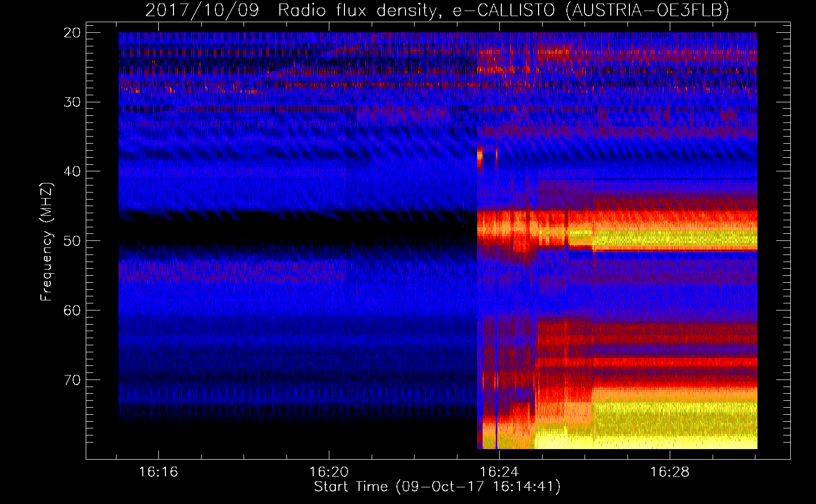Select the 16:28 time tick label
This screenshot has width=816, height=504.
pos(670,472)
